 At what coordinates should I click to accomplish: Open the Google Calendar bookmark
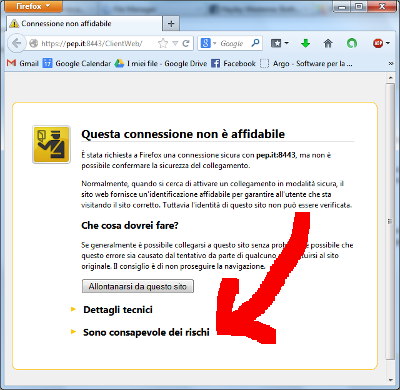(77, 63)
